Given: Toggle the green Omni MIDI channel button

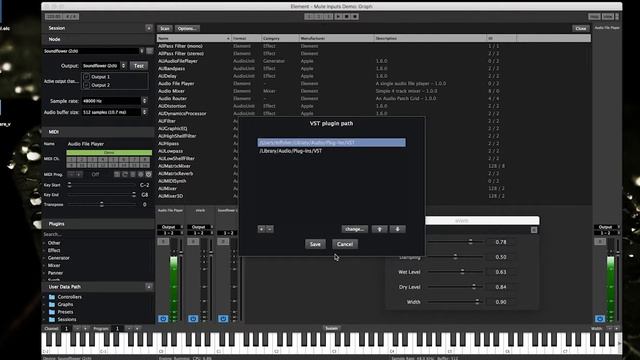Looking at the screenshot, I should 109,153.
